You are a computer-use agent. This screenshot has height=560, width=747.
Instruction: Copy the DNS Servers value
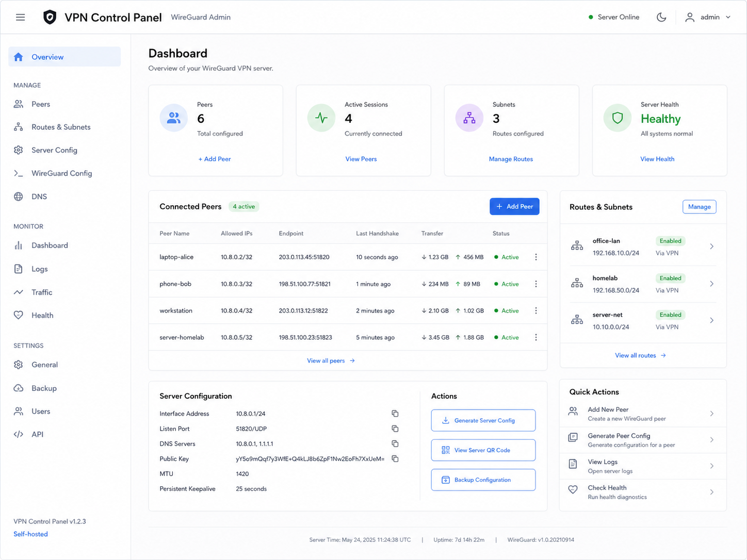[395, 443]
